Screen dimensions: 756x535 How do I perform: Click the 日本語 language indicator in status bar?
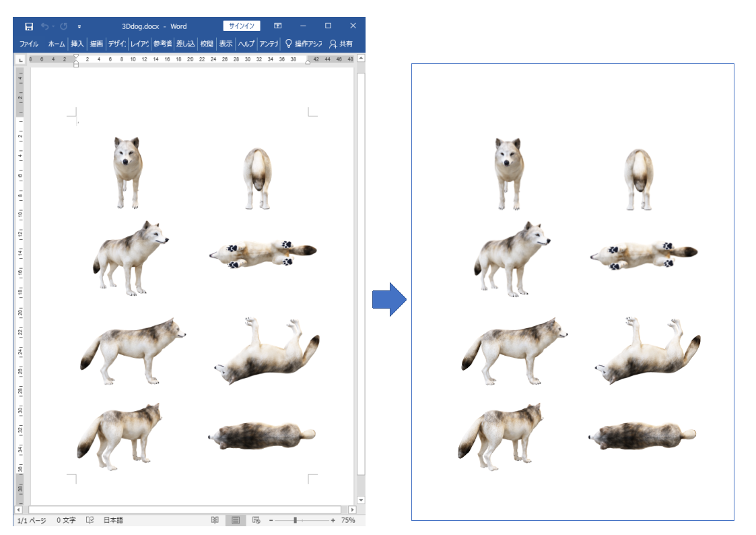point(113,520)
